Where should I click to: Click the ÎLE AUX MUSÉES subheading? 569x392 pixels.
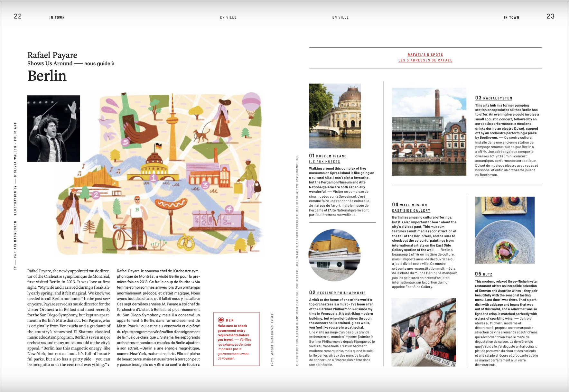click(x=324, y=162)
